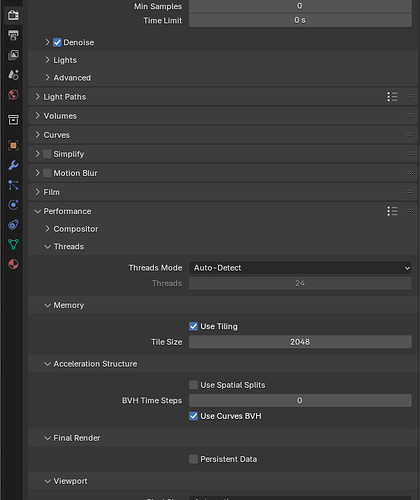Open Light Paths presets list icon

pos(392,97)
